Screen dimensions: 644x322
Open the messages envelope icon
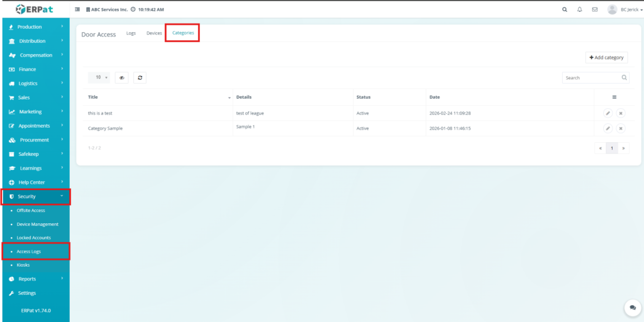594,9
